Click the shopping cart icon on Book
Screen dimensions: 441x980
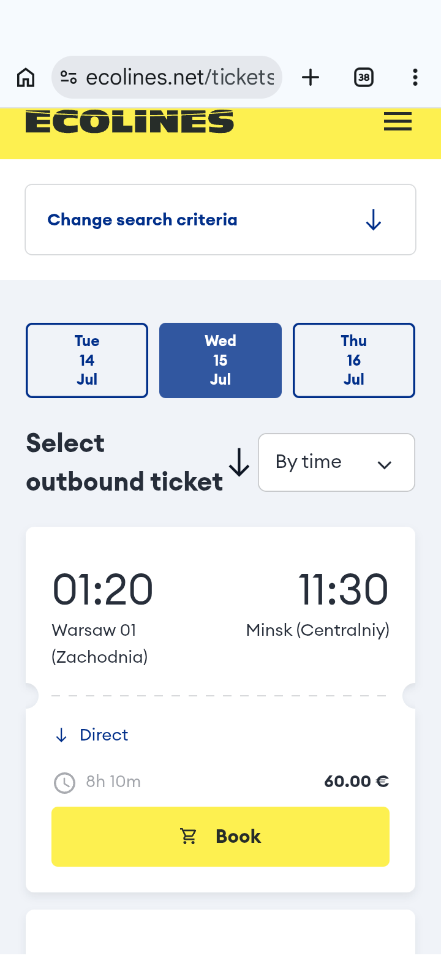[x=189, y=837]
